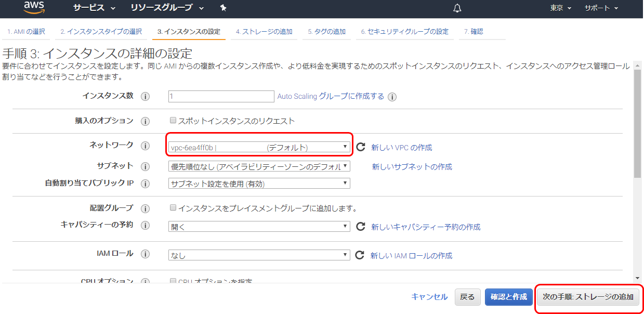This screenshot has height=314, width=644.
Task: Open the インスタンス数 info tooltip
Action: [146, 96]
